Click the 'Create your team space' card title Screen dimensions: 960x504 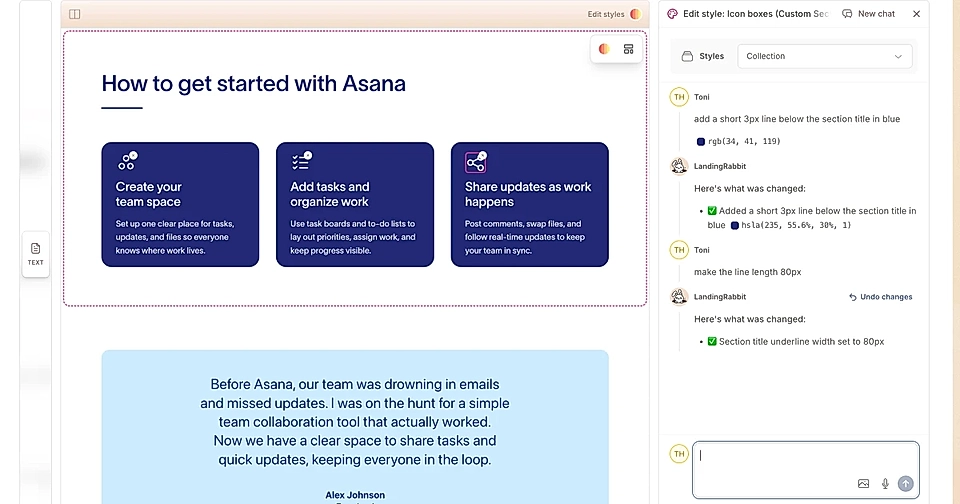tap(149, 194)
